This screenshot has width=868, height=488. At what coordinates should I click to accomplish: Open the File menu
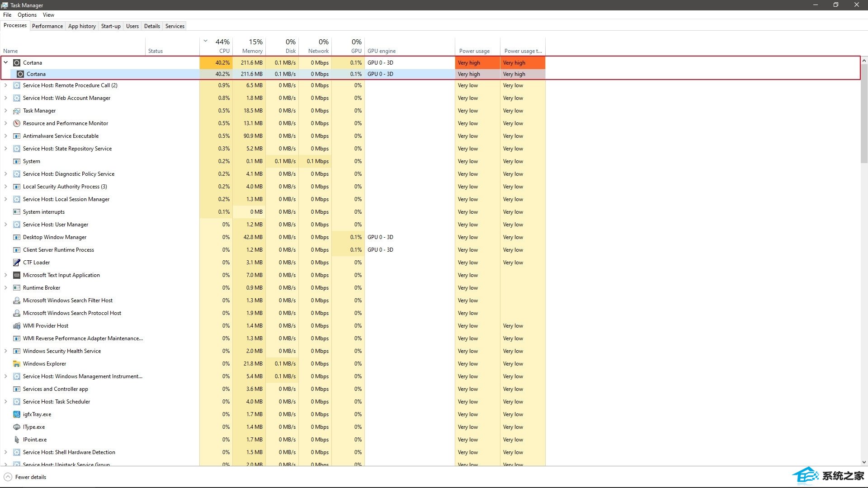click(7, 15)
